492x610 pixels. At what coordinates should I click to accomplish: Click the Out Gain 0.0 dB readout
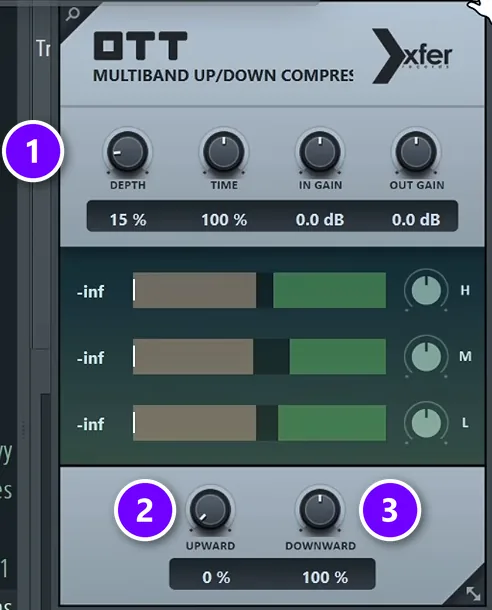(x=416, y=220)
